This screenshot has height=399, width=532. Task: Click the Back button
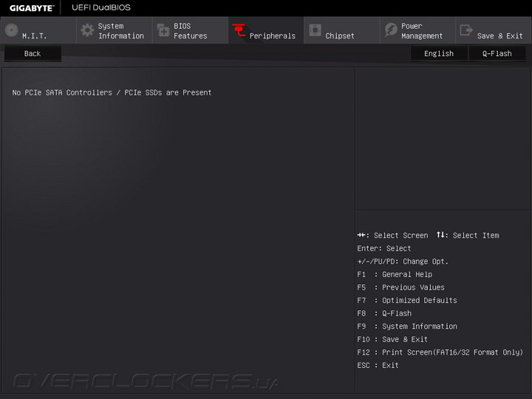(33, 54)
